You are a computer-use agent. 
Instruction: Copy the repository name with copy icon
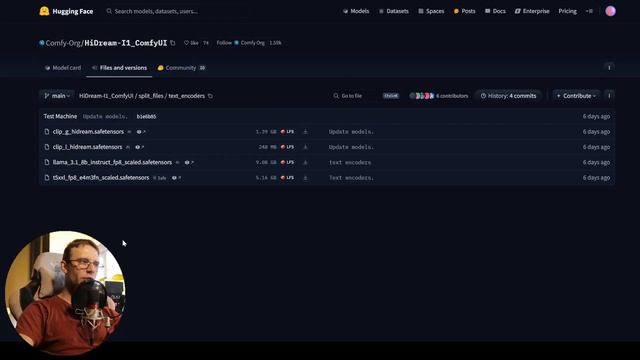pyautogui.click(x=173, y=43)
